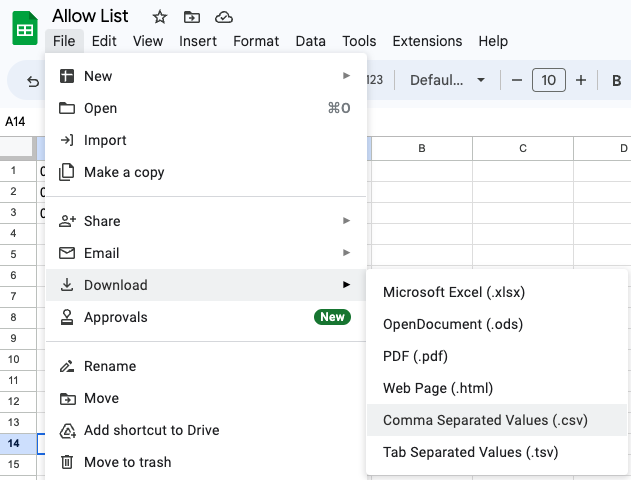Select row 7 header
The height and width of the screenshot is (480, 631).
pyautogui.click(x=18, y=297)
